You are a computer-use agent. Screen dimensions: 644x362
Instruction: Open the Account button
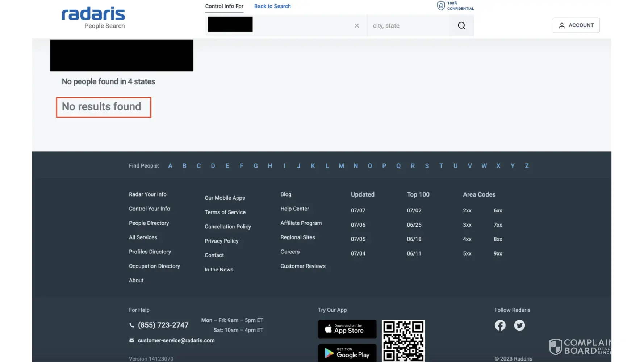[x=576, y=25]
